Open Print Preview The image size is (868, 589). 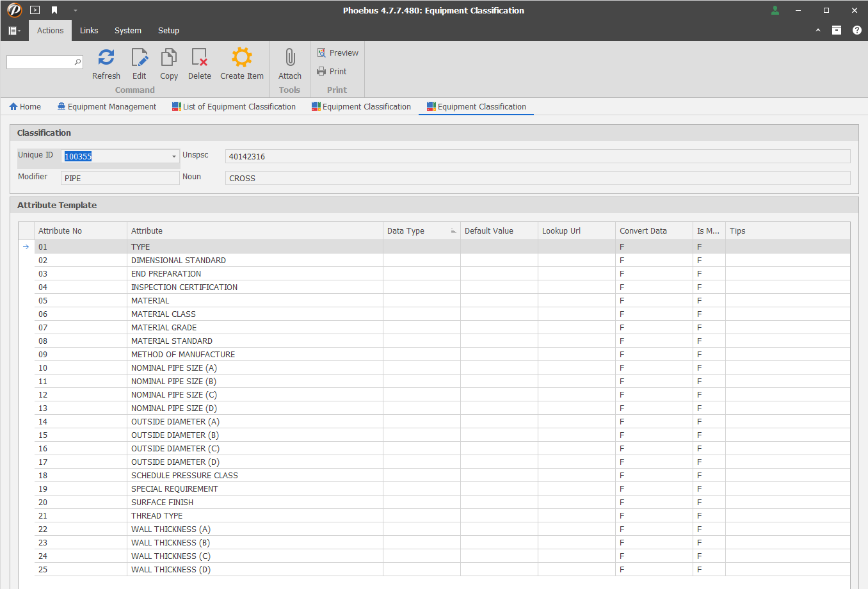click(x=338, y=53)
